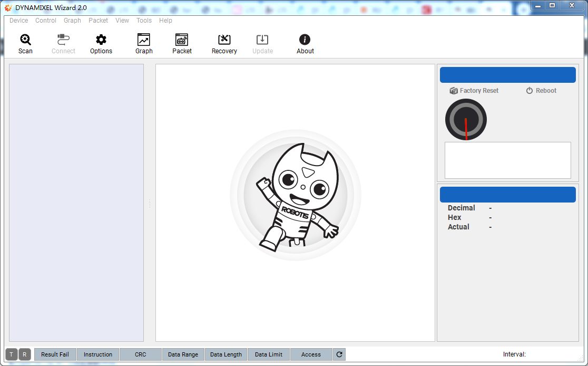Open the Packet toolbar icon
Viewport: 588px width, 366px height.
(182, 44)
